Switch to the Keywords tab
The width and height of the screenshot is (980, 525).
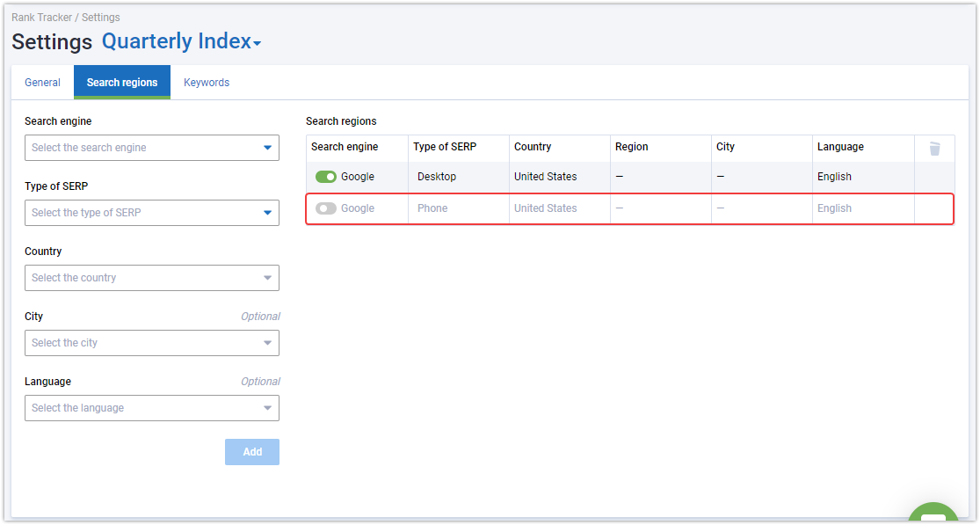click(207, 83)
